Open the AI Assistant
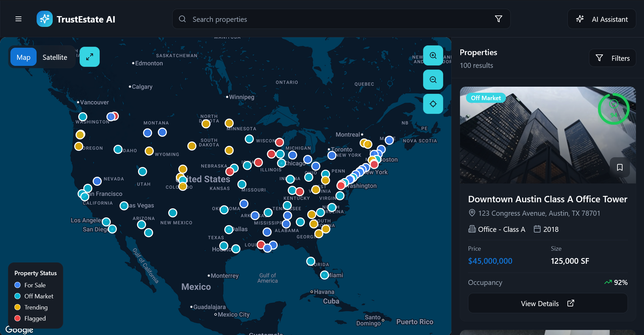 click(x=602, y=19)
